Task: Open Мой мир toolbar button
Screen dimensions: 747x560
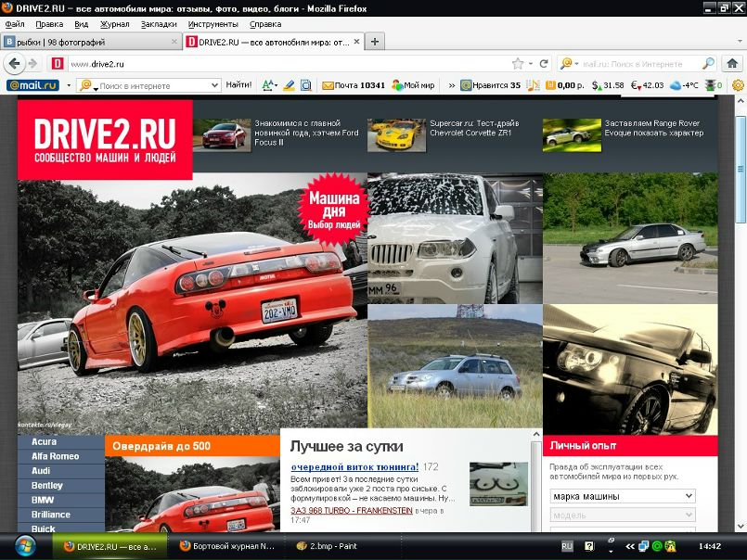Action: pos(413,85)
